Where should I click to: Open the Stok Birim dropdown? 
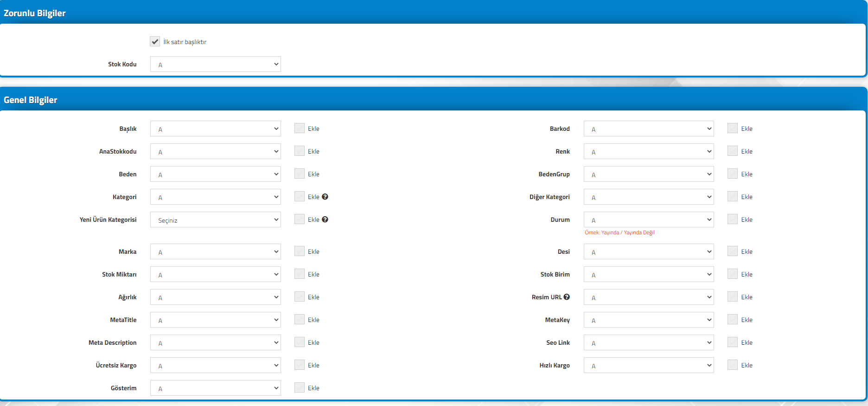pyautogui.click(x=649, y=274)
